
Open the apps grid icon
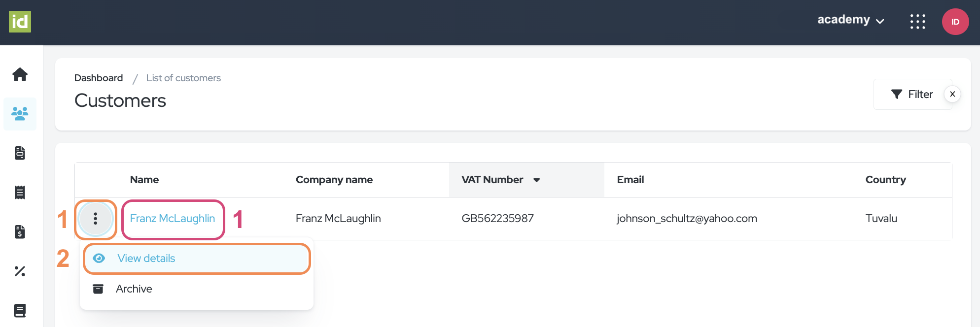point(917,22)
